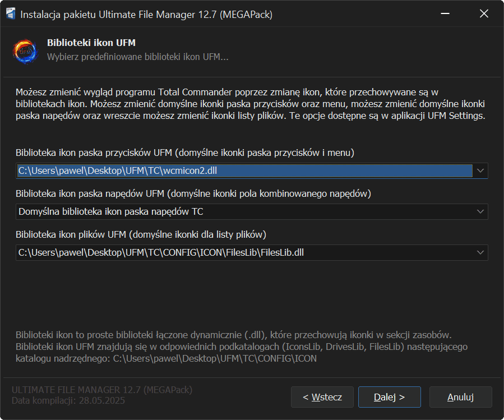
Task: Click the 'Domyślna biblioteka ikon paska napędów TC' field
Action: pos(244,211)
